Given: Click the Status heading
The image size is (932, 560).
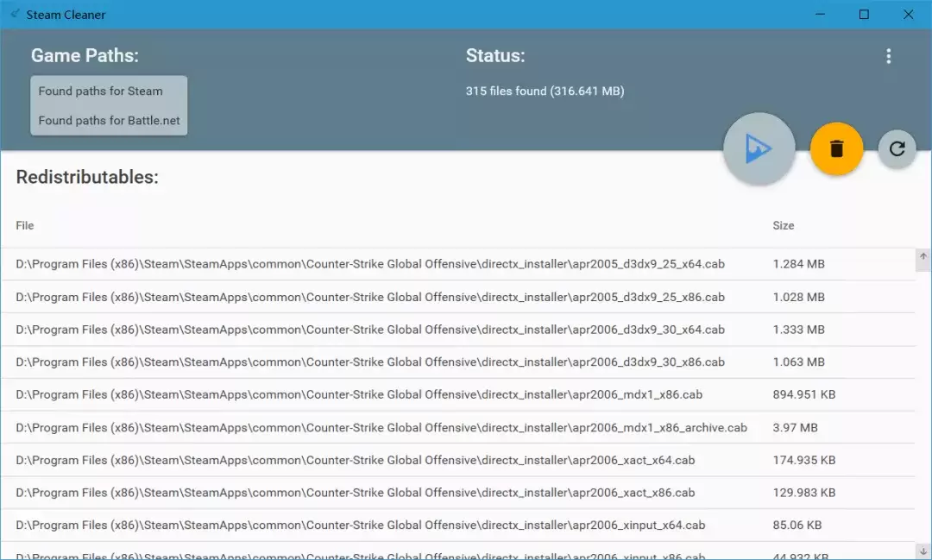Looking at the screenshot, I should (x=495, y=55).
